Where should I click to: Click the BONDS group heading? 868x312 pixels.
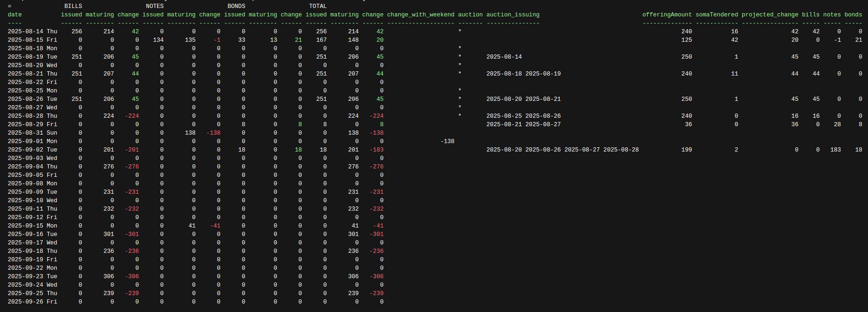(236, 6)
